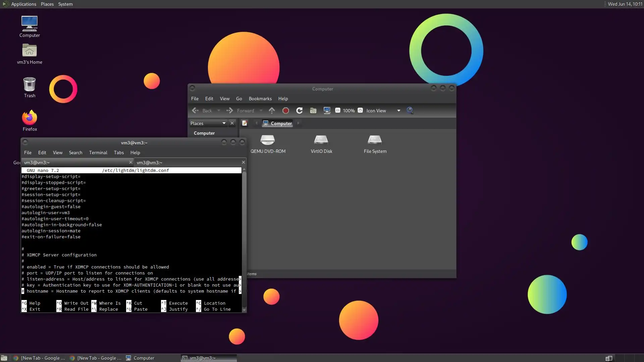This screenshot has height=362, width=644.
Task: Open the Bookmarks menu
Action: click(260, 99)
